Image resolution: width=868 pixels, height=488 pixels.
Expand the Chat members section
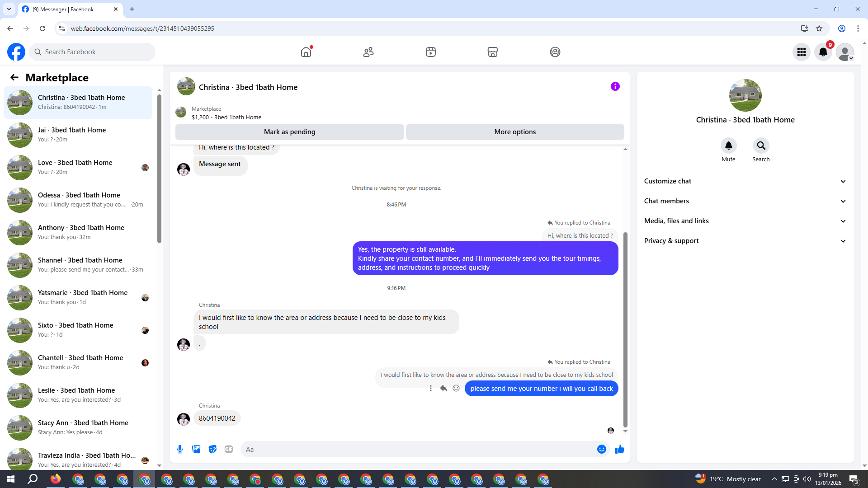(745, 201)
